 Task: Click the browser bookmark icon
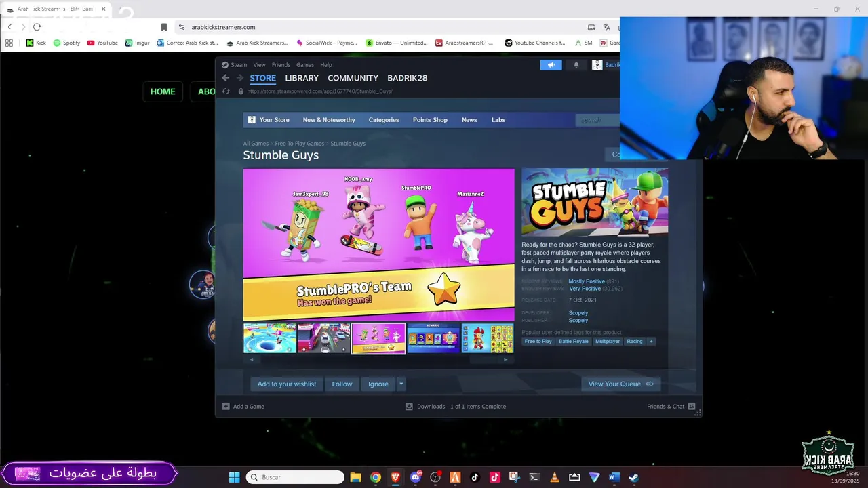point(163,27)
